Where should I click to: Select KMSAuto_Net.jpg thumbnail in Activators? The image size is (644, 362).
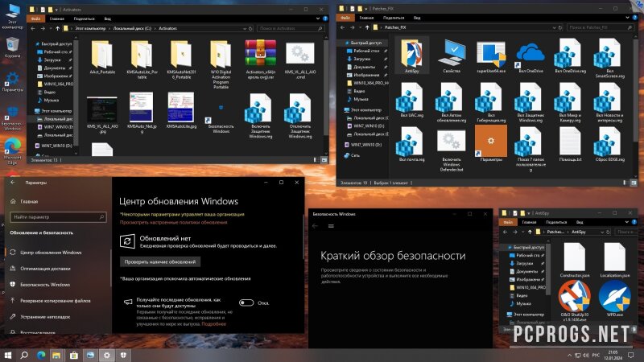[142, 113]
